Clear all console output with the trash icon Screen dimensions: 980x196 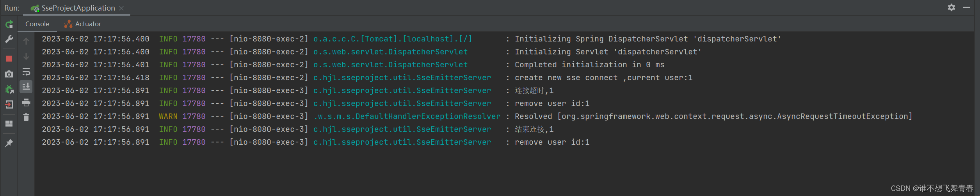(x=26, y=117)
